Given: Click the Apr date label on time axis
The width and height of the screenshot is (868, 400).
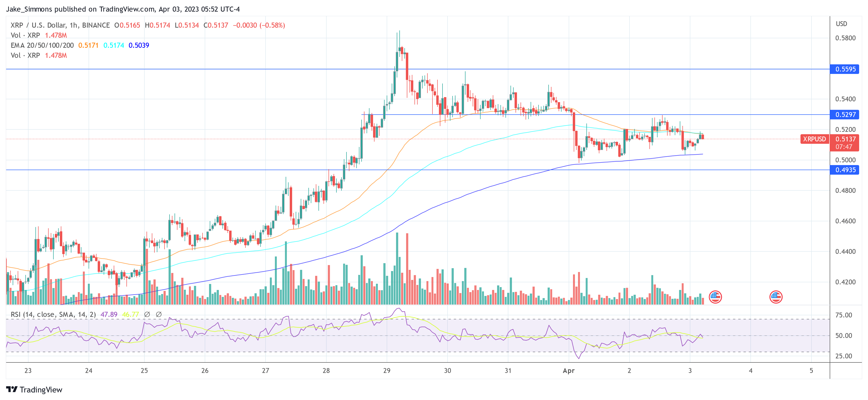Looking at the screenshot, I should [568, 371].
